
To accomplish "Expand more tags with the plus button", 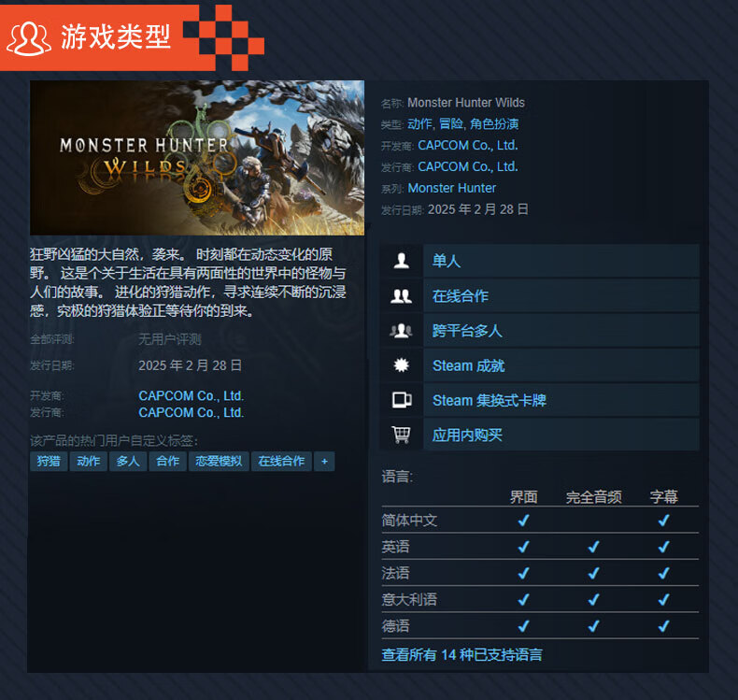I will pyautogui.click(x=324, y=462).
